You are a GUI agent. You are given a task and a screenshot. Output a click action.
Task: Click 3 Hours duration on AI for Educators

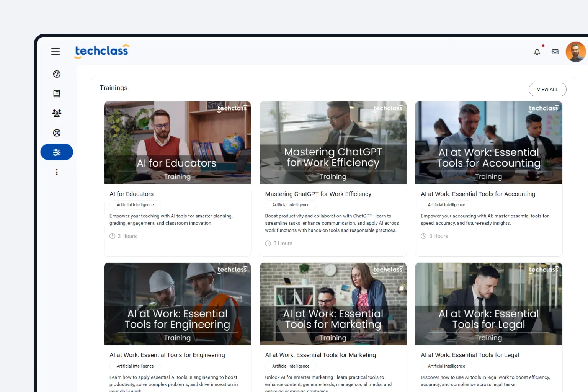click(123, 236)
